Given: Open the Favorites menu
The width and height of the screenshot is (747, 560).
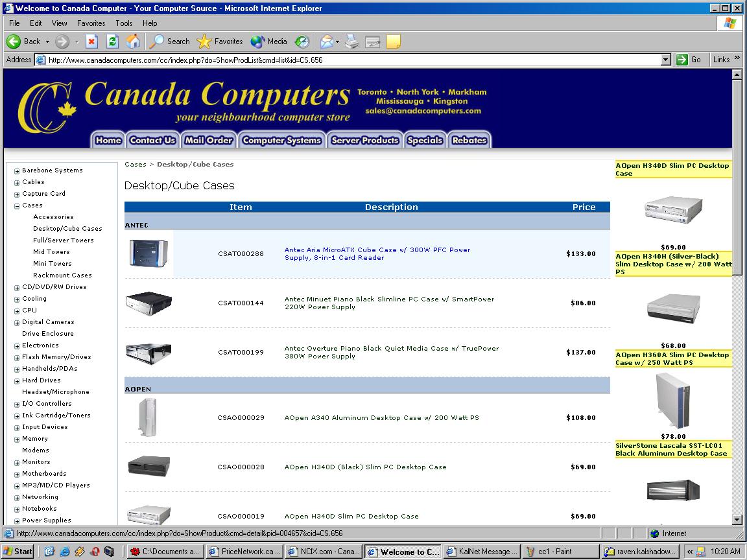Looking at the screenshot, I should pos(91,23).
